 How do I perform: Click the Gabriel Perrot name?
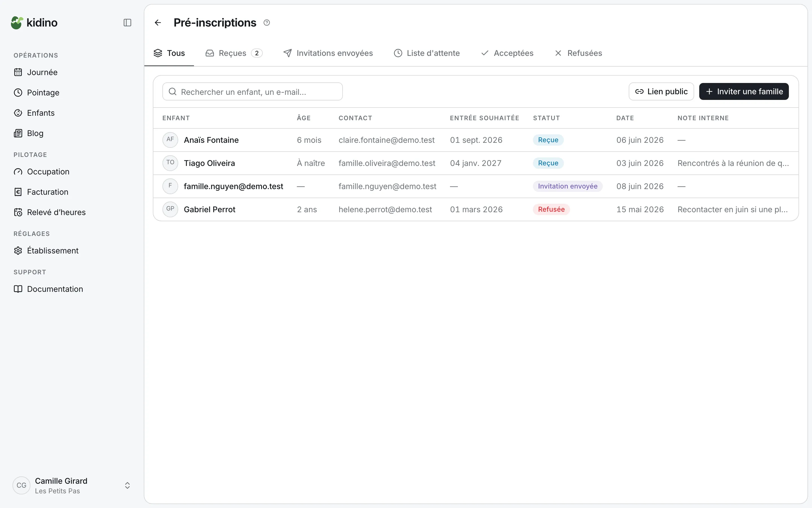tap(210, 210)
